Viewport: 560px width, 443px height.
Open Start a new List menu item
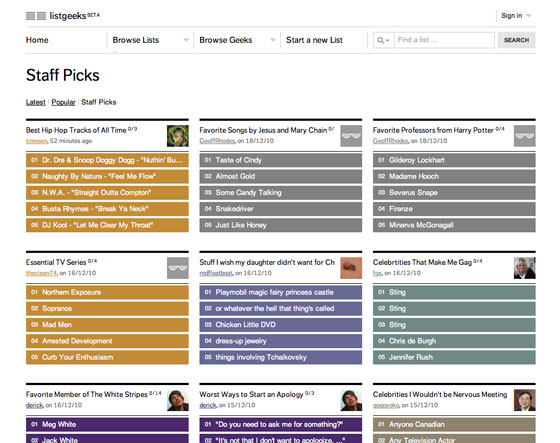click(x=314, y=40)
